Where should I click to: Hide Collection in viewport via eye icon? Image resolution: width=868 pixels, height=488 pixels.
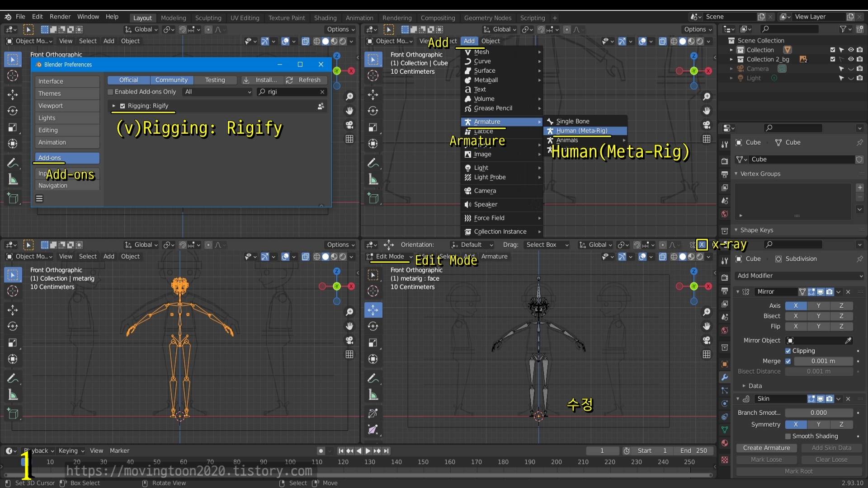850,50
